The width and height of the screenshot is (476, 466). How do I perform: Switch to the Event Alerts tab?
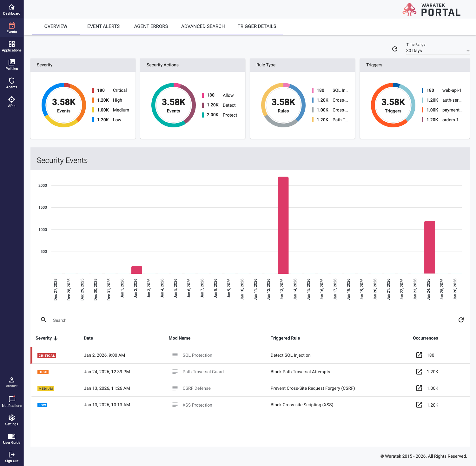tap(103, 26)
